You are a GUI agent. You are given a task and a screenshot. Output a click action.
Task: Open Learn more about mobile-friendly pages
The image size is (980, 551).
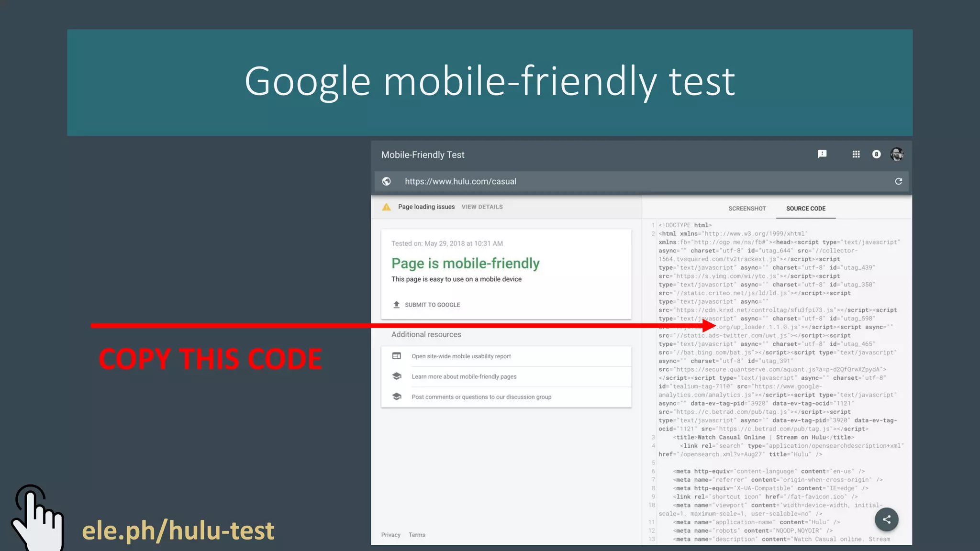464,377
